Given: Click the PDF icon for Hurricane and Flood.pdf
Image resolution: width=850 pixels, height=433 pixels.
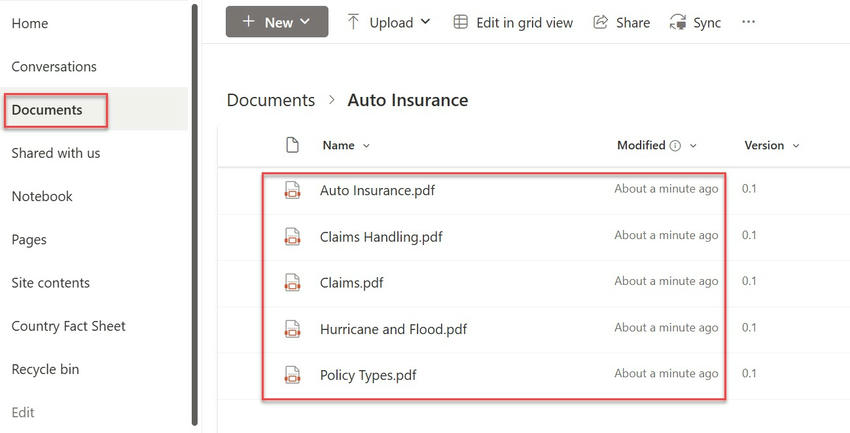Looking at the screenshot, I should (292, 329).
